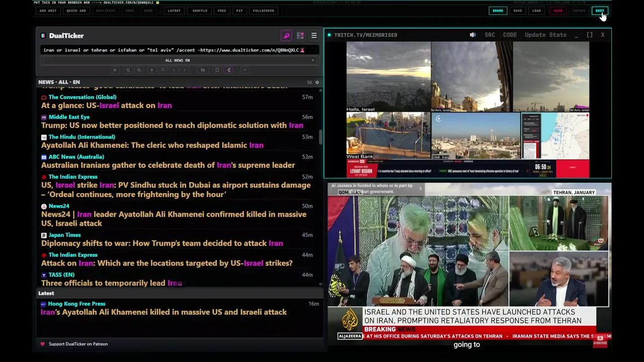Click the Al Jazeera video stream
644x362 pixels.
(x=469, y=265)
